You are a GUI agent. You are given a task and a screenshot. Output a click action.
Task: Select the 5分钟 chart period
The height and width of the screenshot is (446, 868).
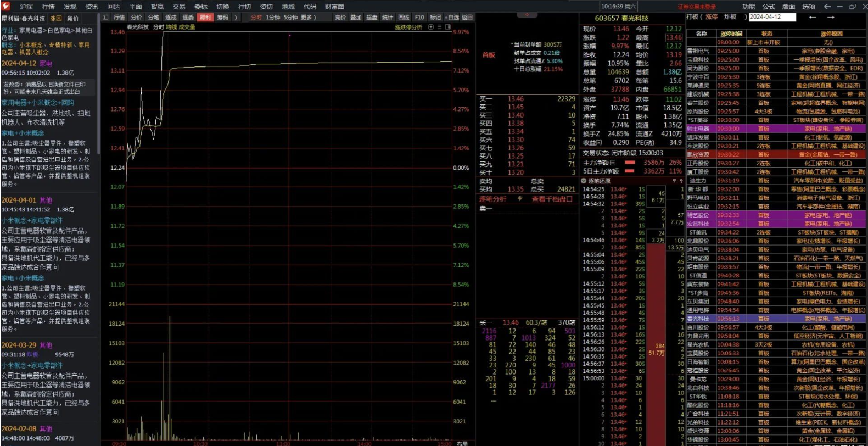290,18
